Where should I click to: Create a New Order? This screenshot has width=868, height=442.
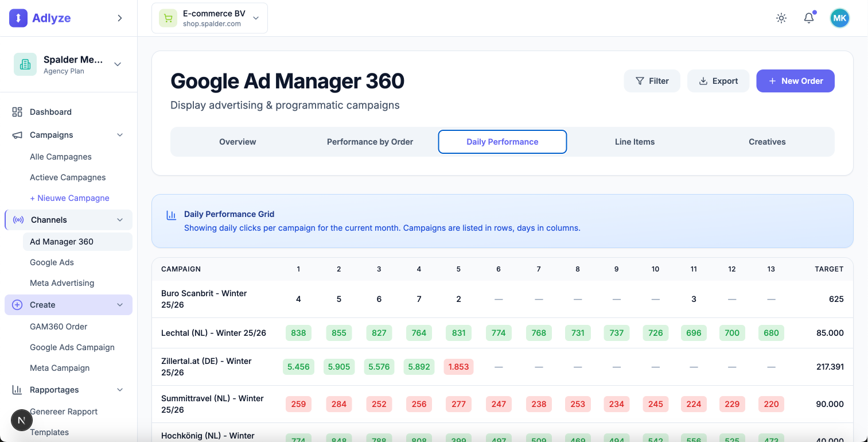click(x=795, y=80)
